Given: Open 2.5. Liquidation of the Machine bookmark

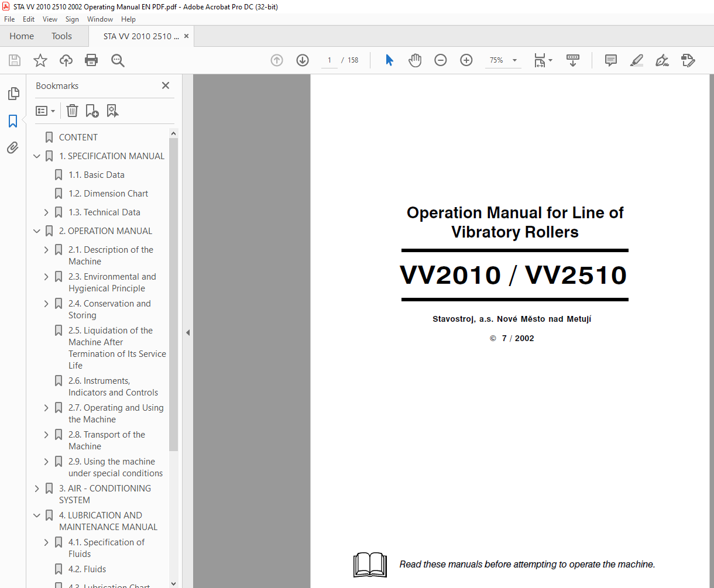Looking at the screenshot, I should (x=117, y=348).
